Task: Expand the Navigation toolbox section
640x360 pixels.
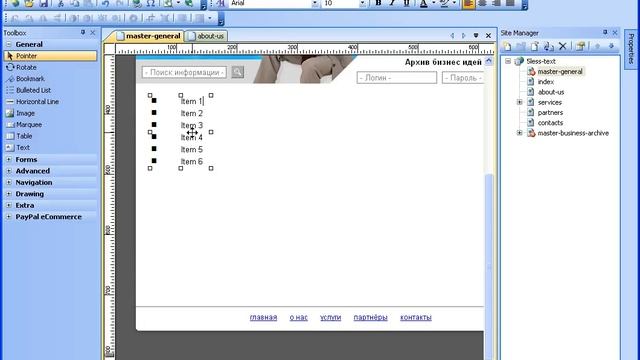Action: pos(9,182)
